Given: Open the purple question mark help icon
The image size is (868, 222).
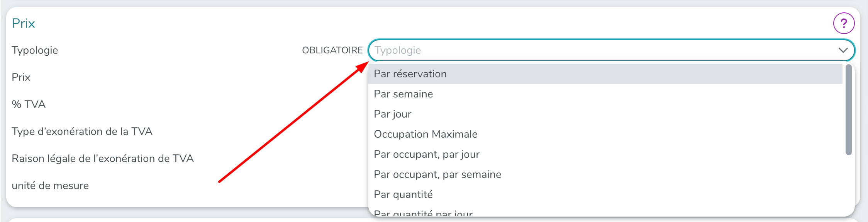Looking at the screenshot, I should click(x=844, y=24).
